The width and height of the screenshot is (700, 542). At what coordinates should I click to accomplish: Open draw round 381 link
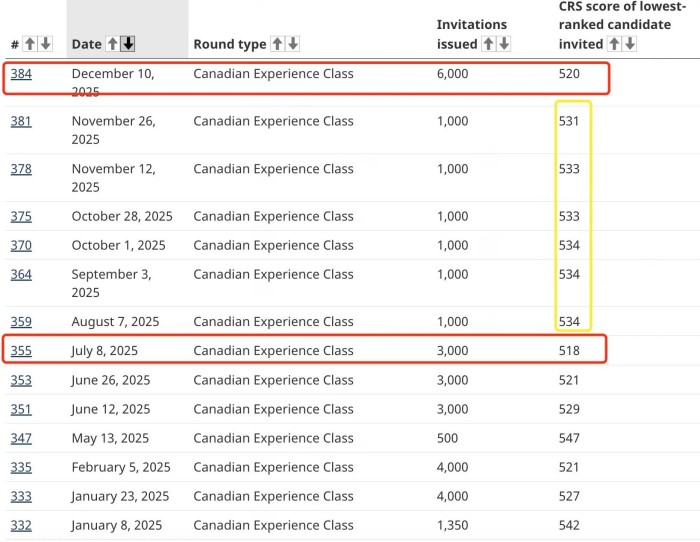(x=21, y=121)
